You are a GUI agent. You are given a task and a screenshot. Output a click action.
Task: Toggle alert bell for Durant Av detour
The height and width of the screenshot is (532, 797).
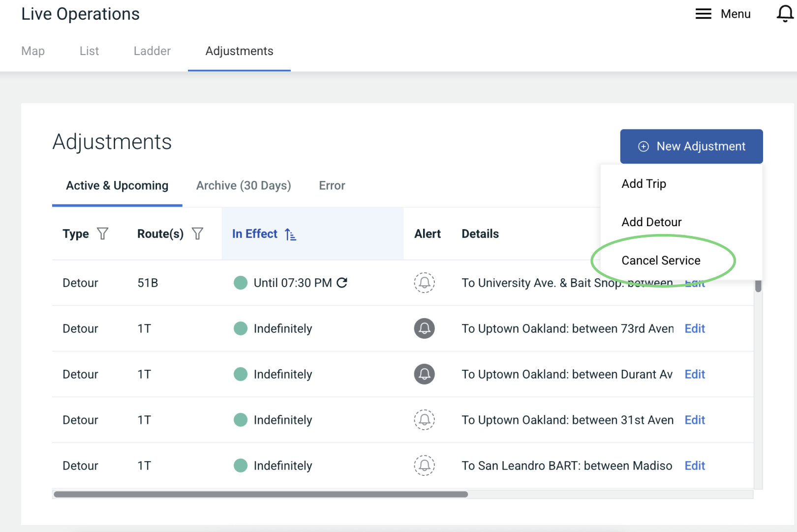(424, 374)
